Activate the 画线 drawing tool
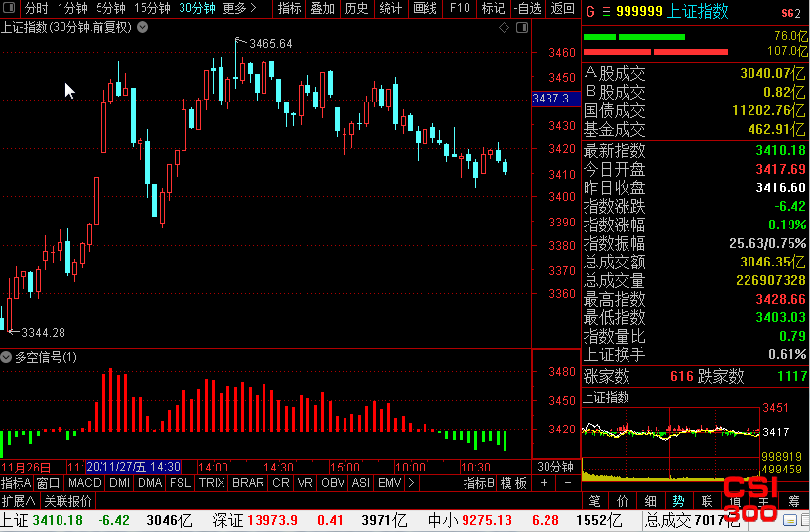This screenshot has height=532, width=810. pyautogui.click(x=425, y=8)
